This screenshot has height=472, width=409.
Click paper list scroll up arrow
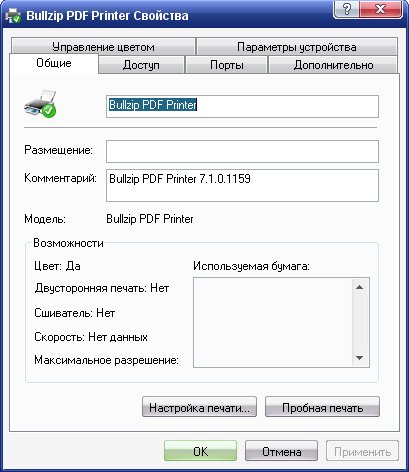tap(359, 287)
